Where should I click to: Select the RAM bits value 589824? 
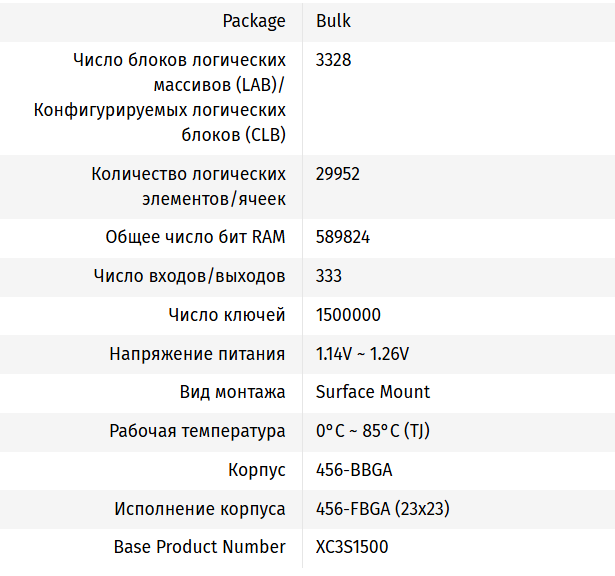[342, 237]
